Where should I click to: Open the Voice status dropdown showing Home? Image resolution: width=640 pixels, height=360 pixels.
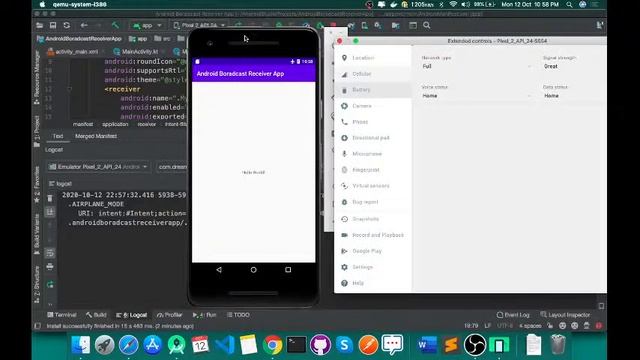[x=477, y=96]
